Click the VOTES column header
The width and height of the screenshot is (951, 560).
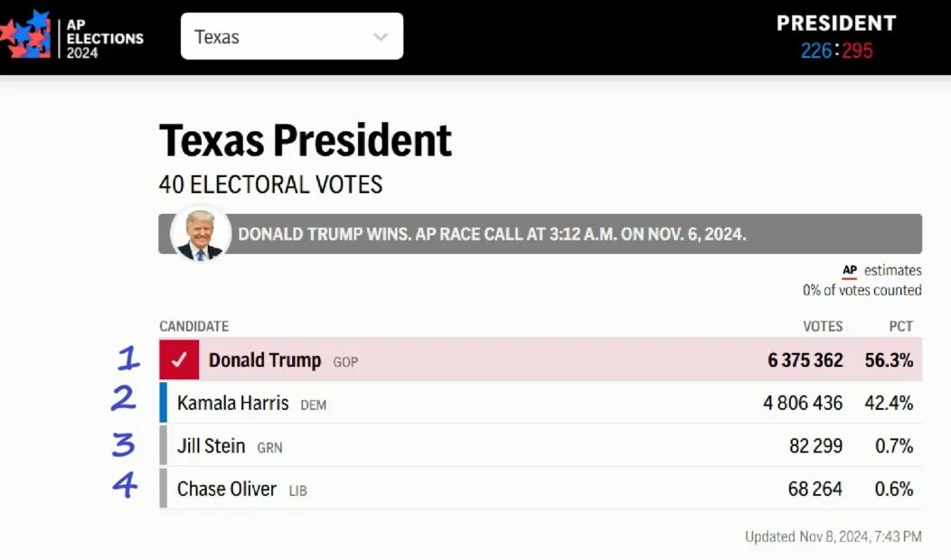[x=823, y=326]
